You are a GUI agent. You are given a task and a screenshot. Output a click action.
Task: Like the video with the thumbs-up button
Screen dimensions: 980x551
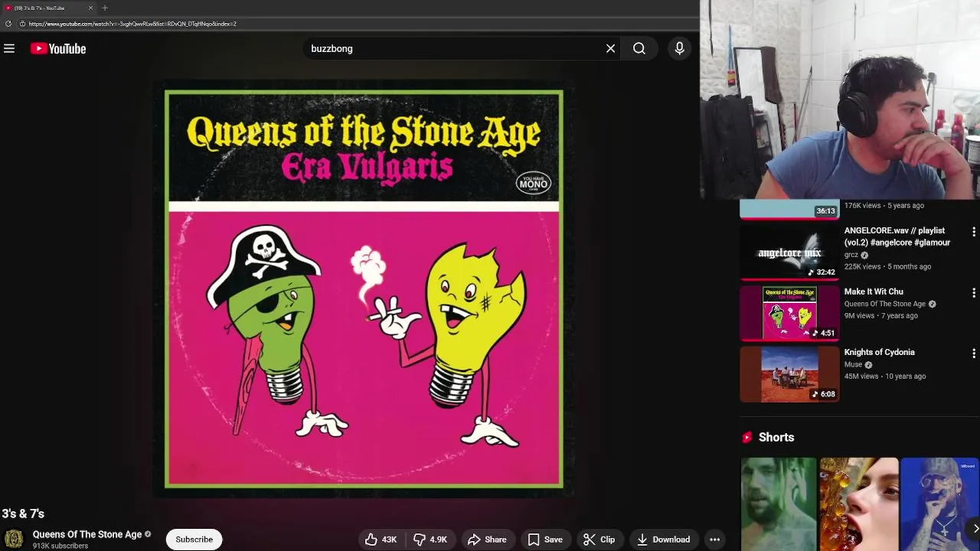(x=381, y=540)
